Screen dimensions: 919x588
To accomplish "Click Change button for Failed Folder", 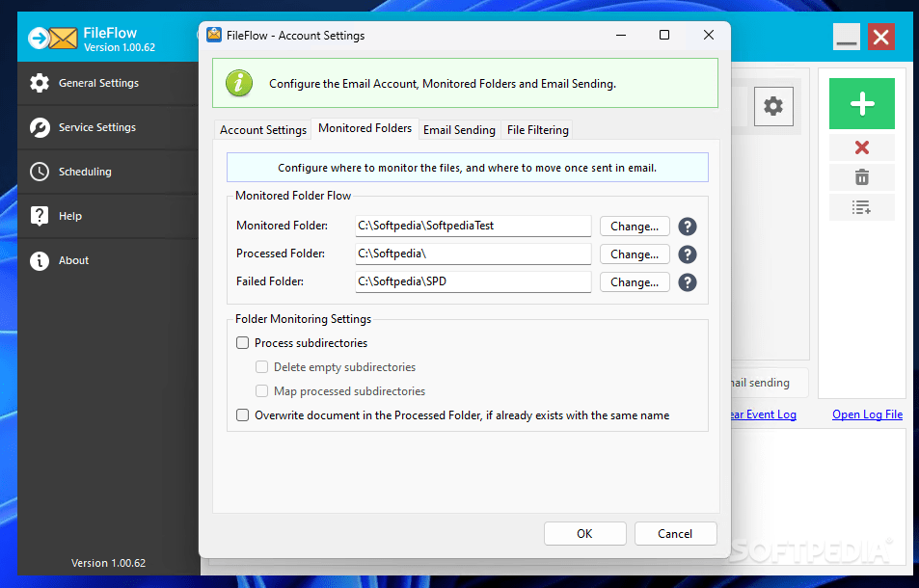I will click(635, 282).
